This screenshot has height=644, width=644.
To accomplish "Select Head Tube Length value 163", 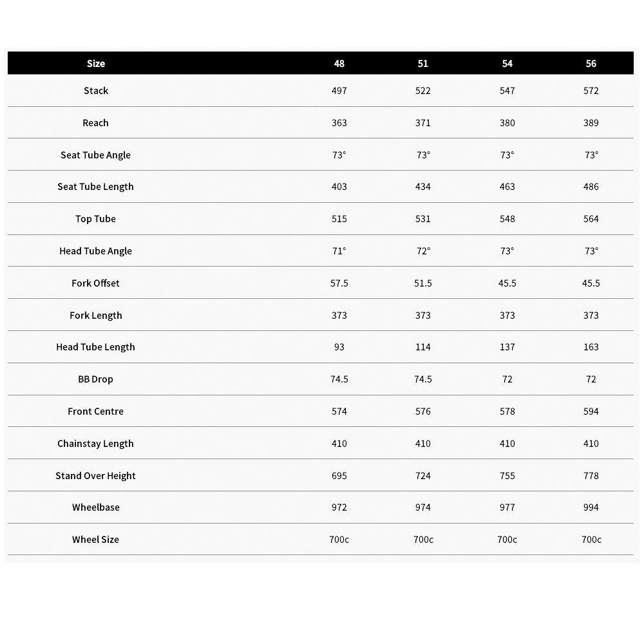I will point(591,347).
